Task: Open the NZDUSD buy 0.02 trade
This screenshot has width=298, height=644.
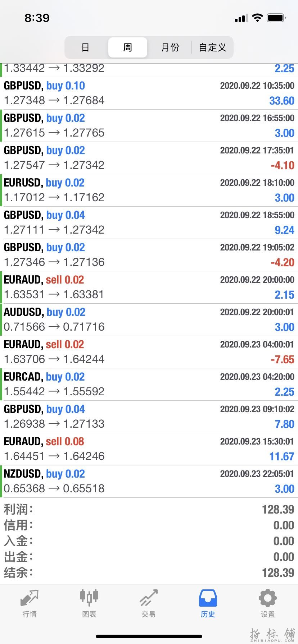Action: [149, 482]
